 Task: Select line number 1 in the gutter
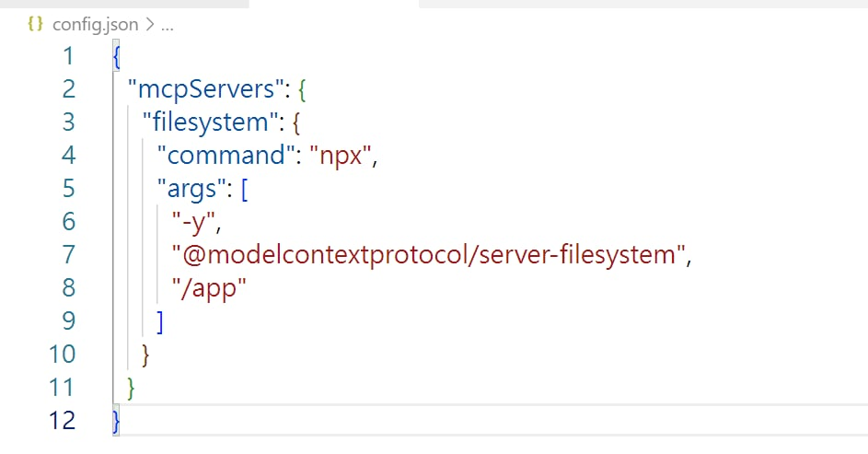(66, 56)
